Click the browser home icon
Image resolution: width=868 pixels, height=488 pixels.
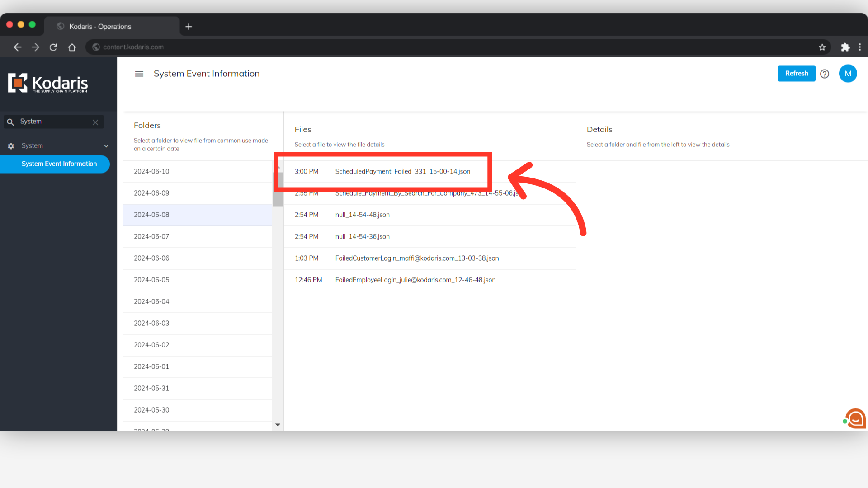pyautogui.click(x=72, y=47)
